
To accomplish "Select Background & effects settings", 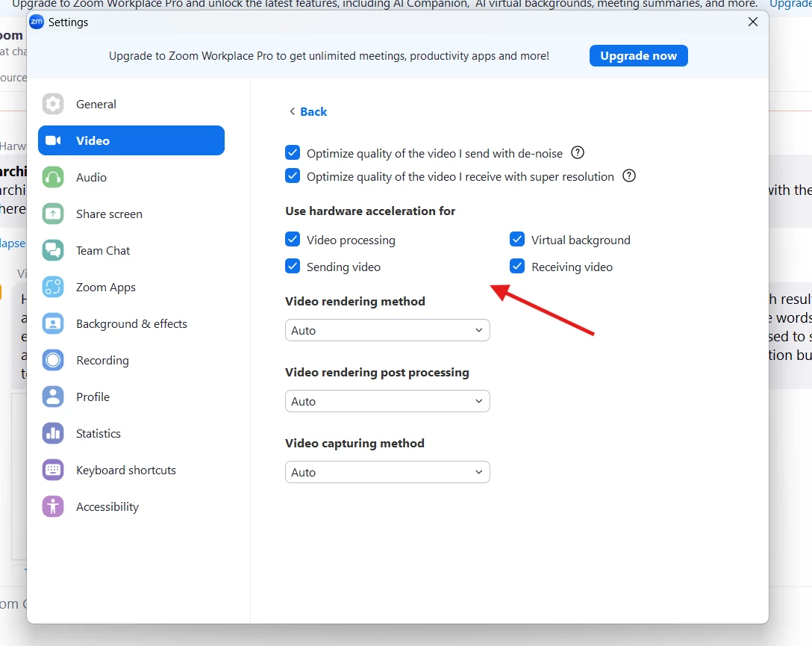I will [x=131, y=324].
